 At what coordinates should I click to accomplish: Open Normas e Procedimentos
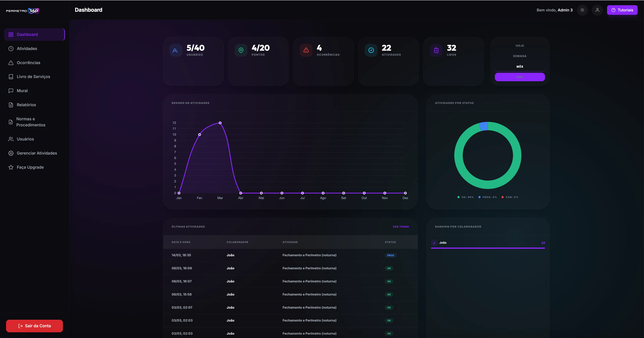(35, 122)
